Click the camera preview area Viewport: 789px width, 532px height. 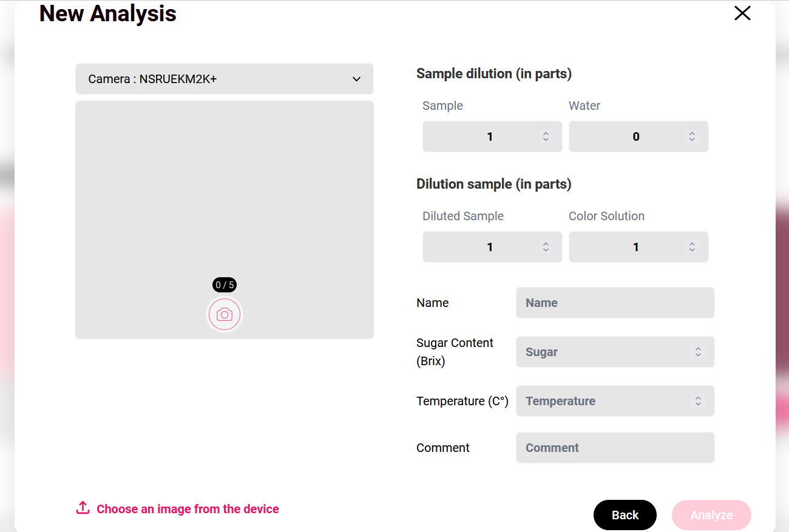tap(225, 220)
